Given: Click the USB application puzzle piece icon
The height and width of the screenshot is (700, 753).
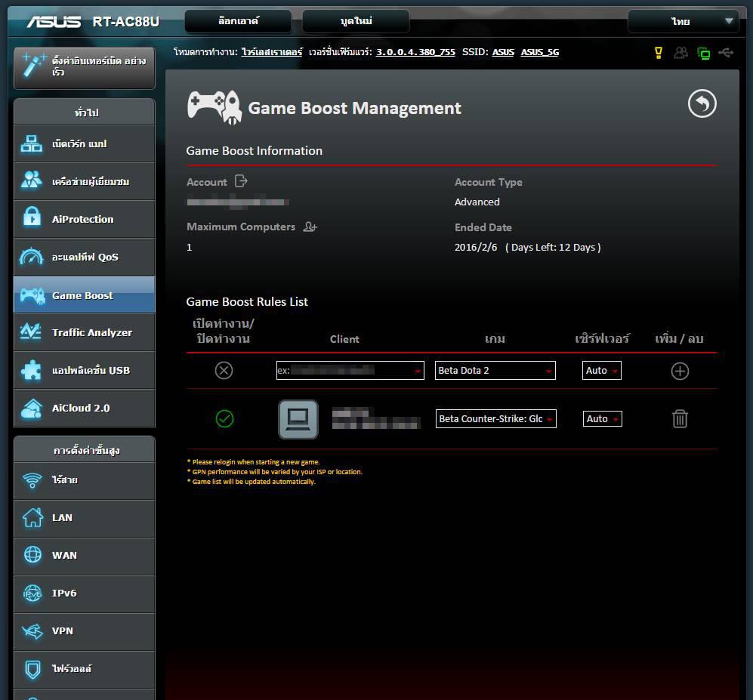Looking at the screenshot, I should coord(32,370).
